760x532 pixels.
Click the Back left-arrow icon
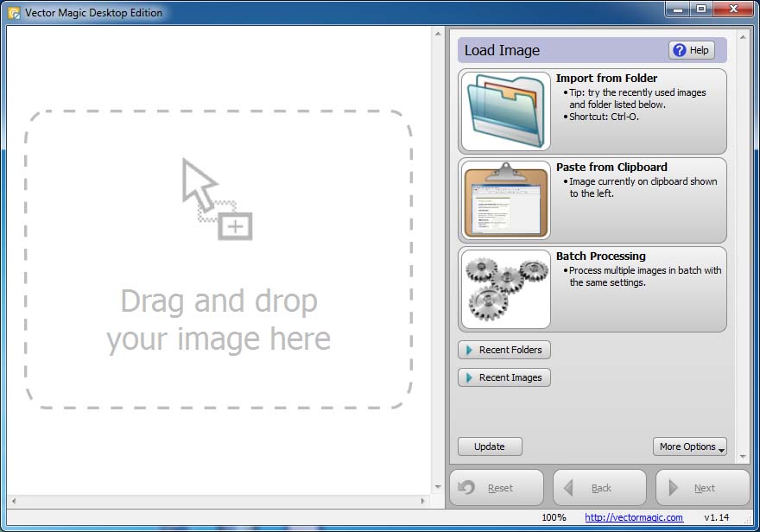568,488
